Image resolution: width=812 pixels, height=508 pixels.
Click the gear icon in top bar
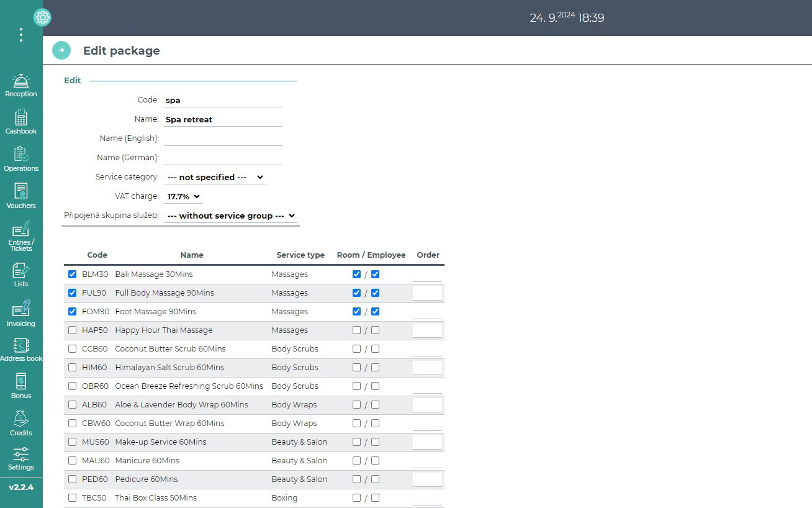42,17
